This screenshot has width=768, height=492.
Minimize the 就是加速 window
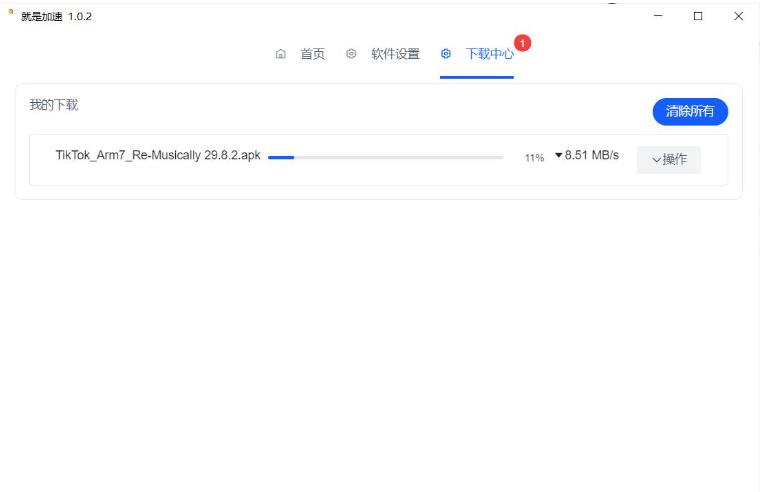658,16
